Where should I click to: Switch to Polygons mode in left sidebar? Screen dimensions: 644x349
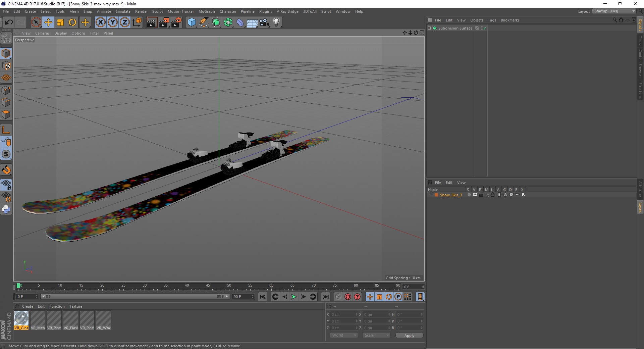[6, 114]
